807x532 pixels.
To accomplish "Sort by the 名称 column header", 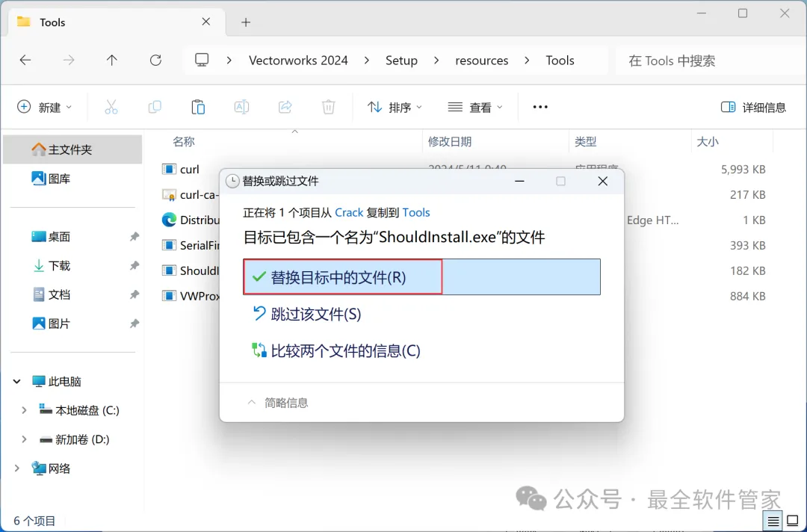I will point(184,141).
